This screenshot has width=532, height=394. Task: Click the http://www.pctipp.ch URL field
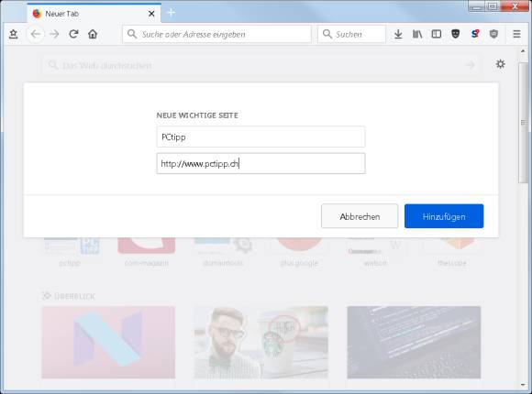260,163
